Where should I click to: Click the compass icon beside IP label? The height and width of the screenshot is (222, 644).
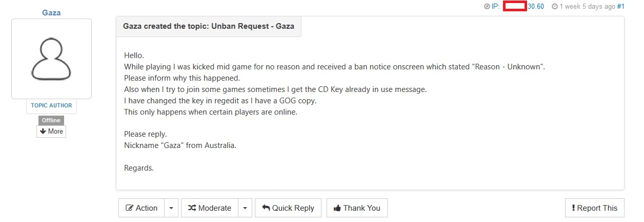point(487,7)
